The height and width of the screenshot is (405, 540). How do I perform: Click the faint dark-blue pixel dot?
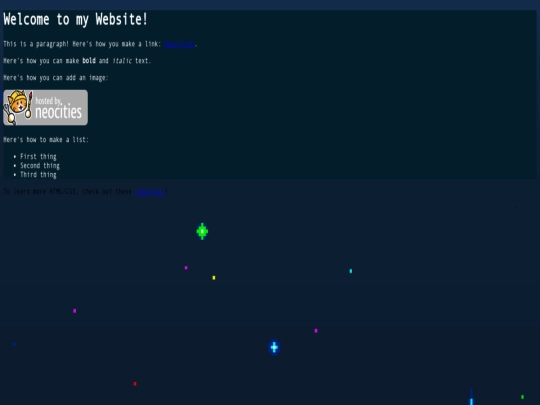coord(14,344)
